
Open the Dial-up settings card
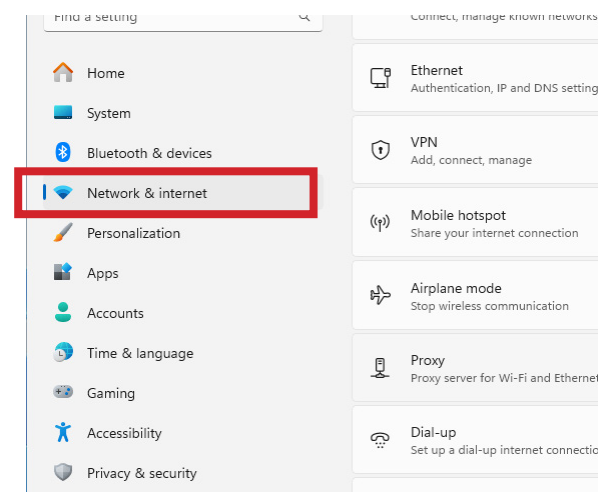coord(475,440)
